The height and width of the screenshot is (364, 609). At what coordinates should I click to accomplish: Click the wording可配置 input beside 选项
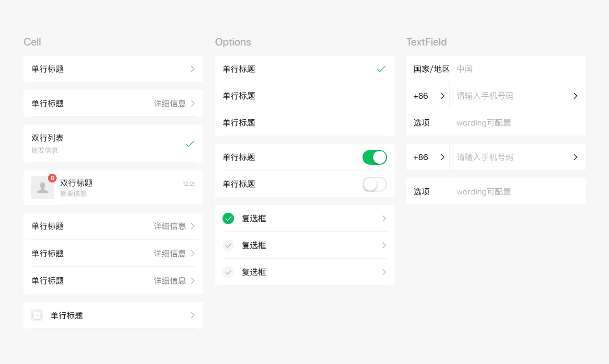point(483,122)
